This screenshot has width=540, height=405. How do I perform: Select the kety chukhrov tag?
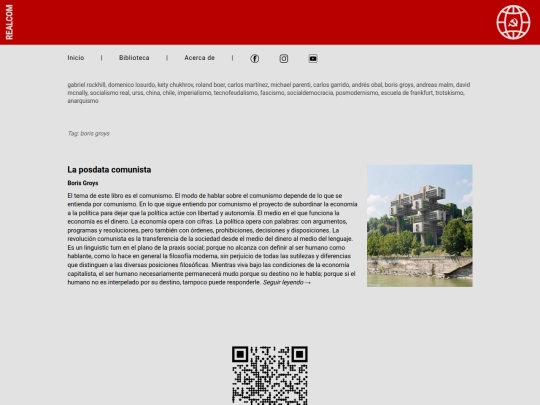point(175,85)
